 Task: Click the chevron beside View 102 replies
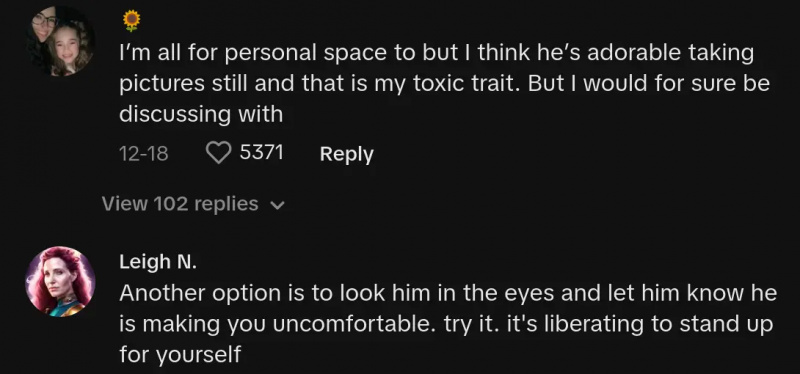tap(277, 206)
